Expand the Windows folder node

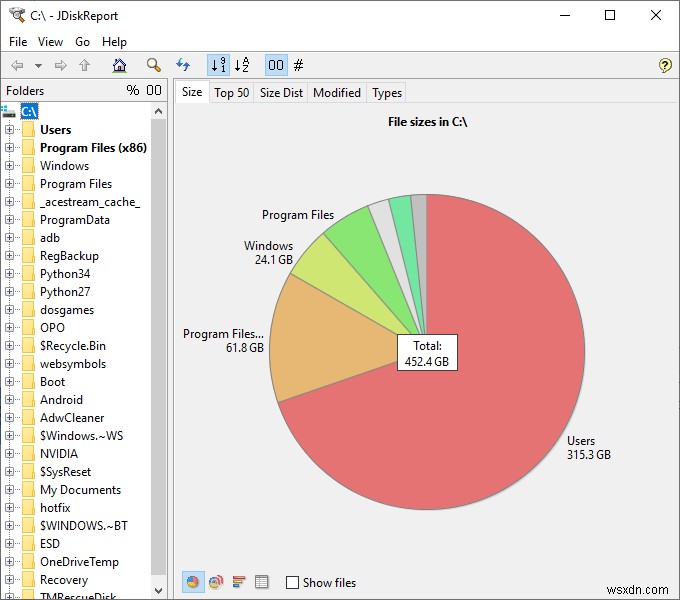pyautogui.click(x=10, y=166)
